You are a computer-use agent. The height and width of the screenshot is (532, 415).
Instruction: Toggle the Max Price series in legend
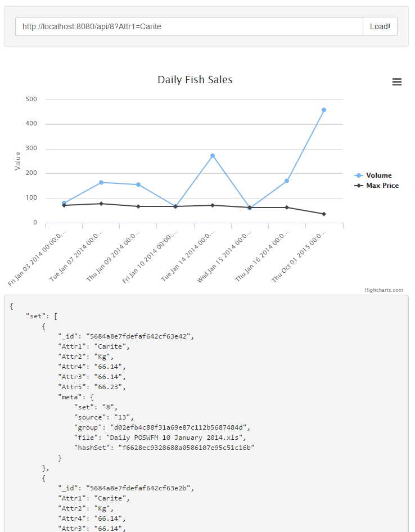[x=382, y=186]
